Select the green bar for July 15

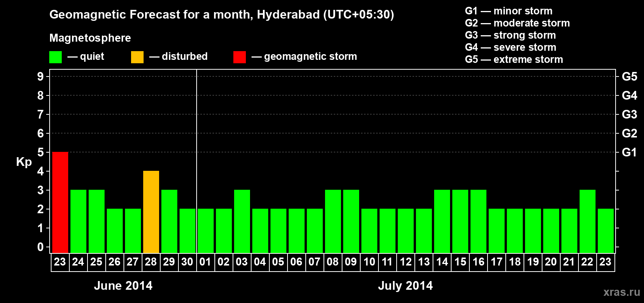[x=460, y=221]
